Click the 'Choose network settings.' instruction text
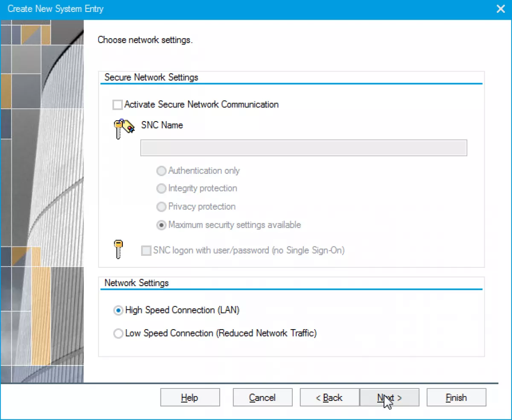The image size is (512, 420). (145, 40)
